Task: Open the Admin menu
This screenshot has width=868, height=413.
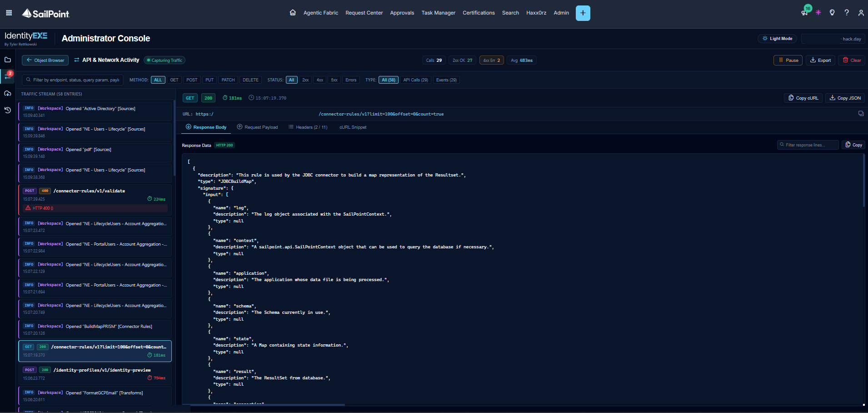Action: [x=561, y=13]
